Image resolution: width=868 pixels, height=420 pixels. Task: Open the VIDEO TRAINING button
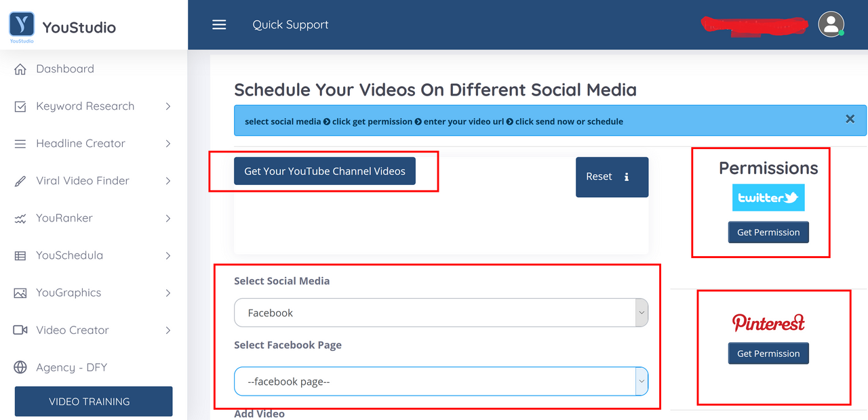[94, 402]
